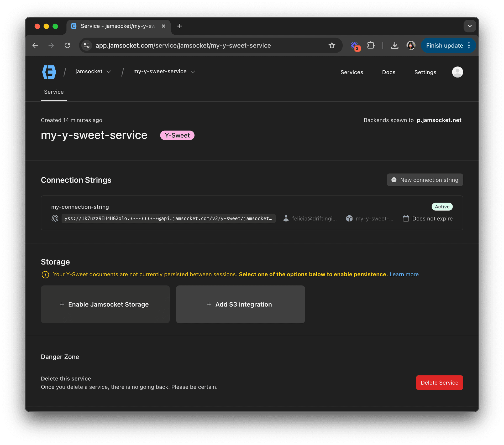
Task: Open browser downloads icon
Action: point(395,45)
